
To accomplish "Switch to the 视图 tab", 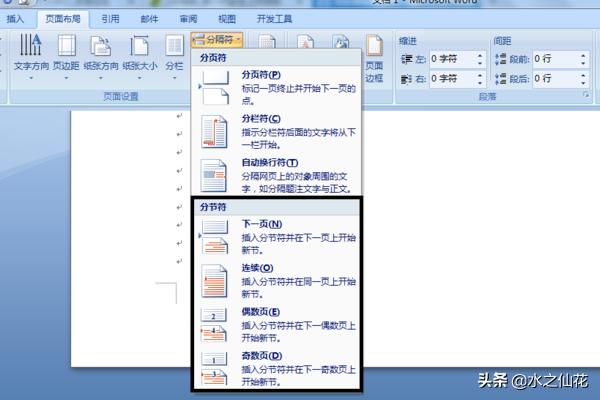I will coord(227,19).
